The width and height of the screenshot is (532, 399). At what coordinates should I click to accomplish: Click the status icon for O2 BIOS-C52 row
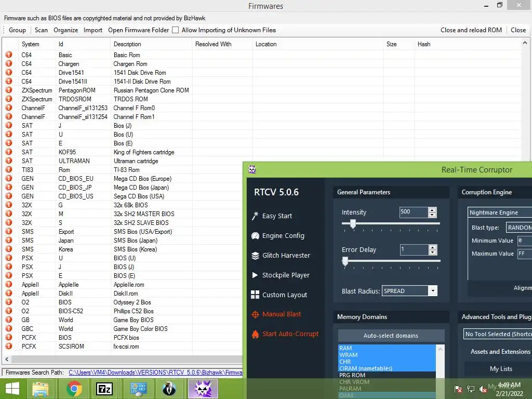(9, 311)
